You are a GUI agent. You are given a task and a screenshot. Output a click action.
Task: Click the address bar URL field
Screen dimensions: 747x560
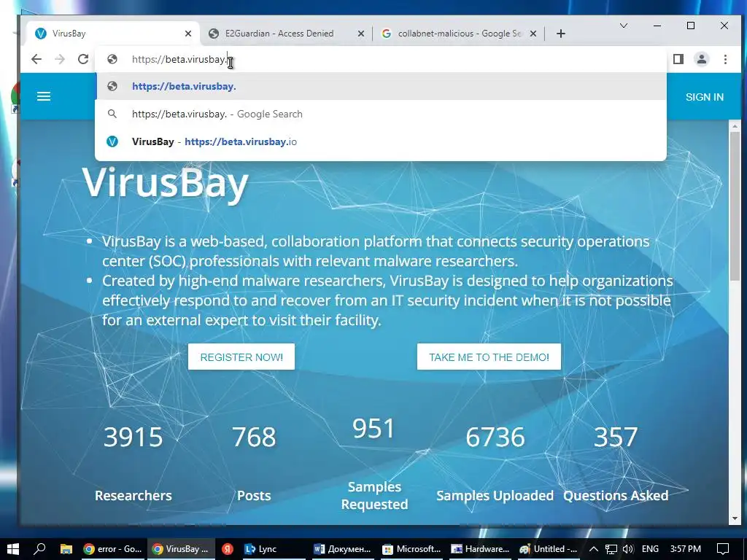[381, 59]
